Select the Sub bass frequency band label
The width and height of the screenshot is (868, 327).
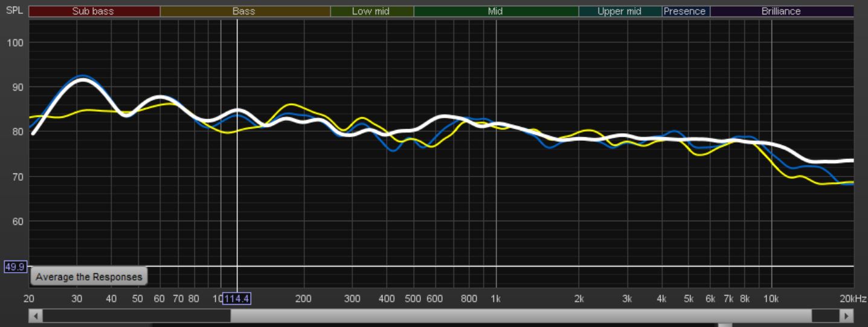click(94, 11)
